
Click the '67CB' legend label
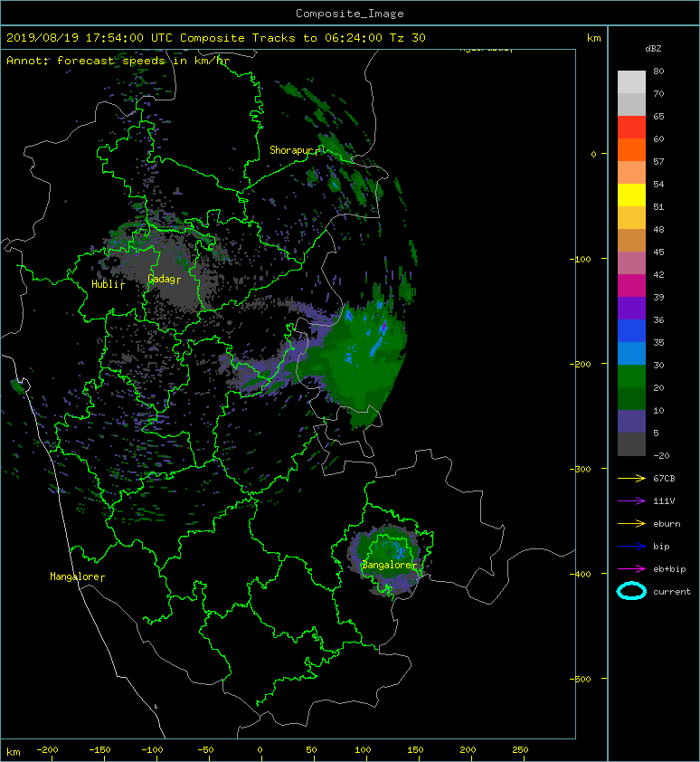[664, 479]
